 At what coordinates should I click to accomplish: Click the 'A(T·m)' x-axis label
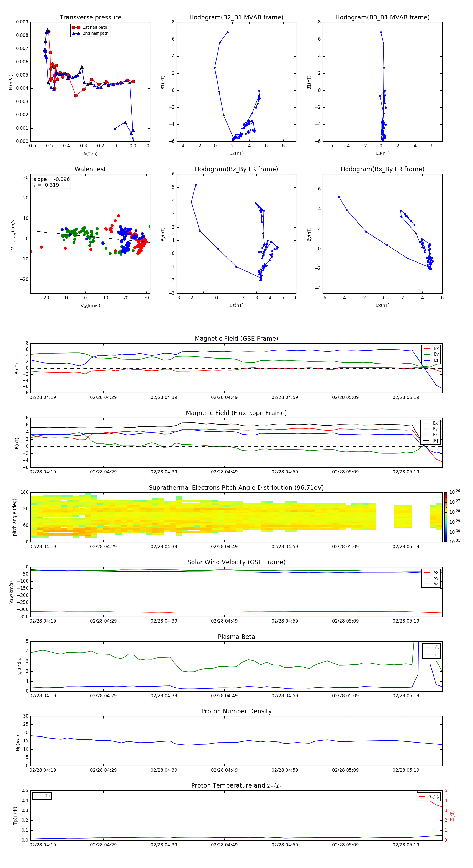(90, 154)
